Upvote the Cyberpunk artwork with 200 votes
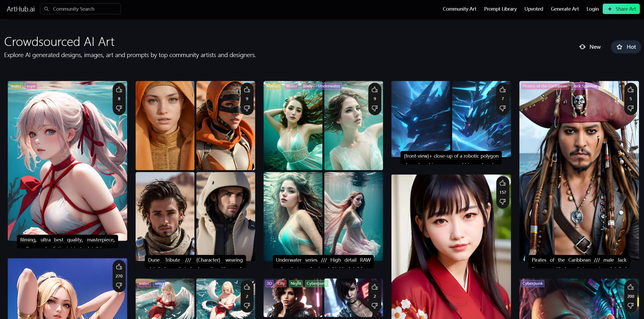 pos(631,287)
